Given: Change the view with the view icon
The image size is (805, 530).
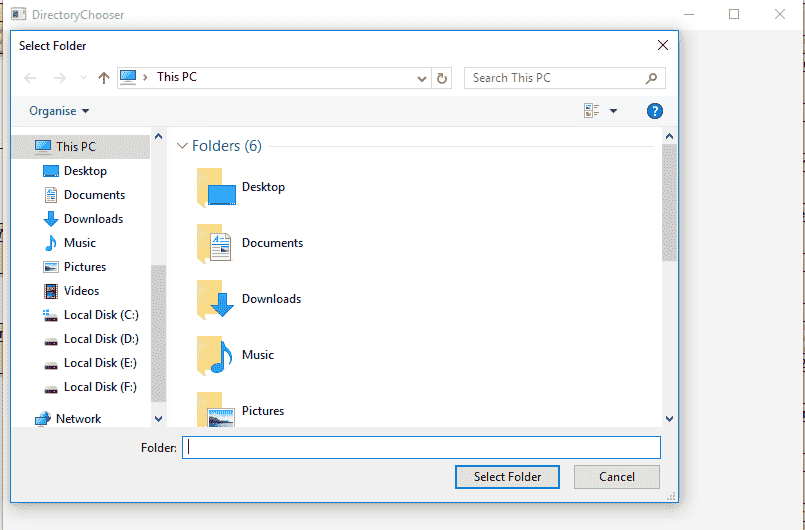Looking at the screenshot, I should 591,110.
